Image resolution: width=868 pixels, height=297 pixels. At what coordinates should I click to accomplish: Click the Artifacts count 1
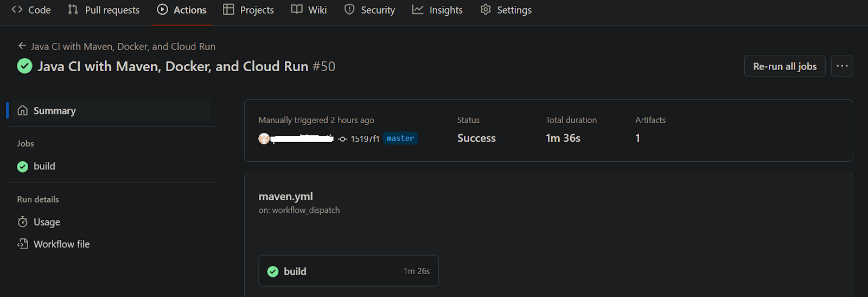[x=638, y=138]
